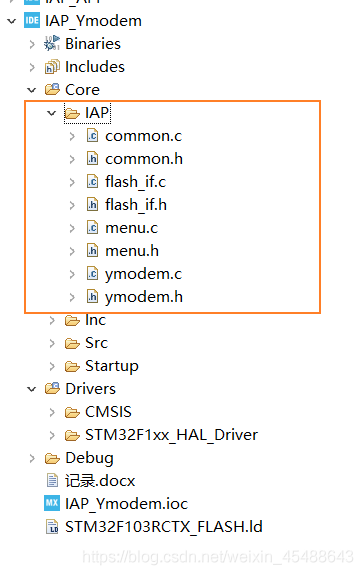Click the Startup folder icon
The image size is (363, 575).
coord(72,366)
